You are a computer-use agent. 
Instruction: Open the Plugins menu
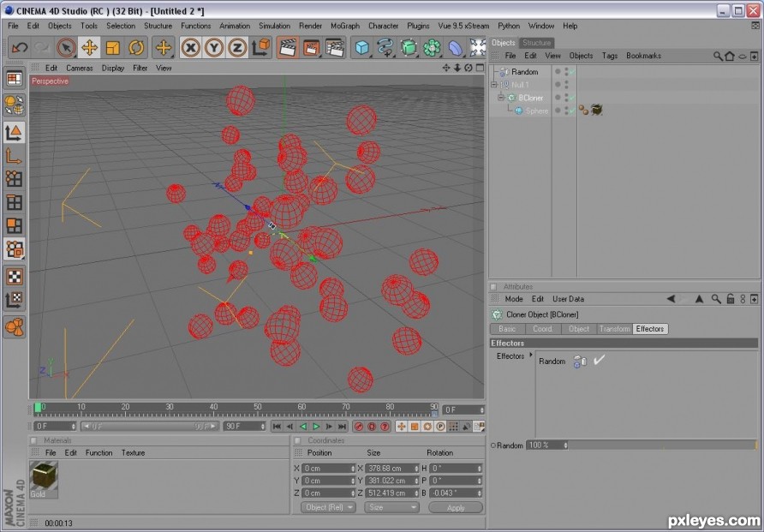[x=418, y=26]
